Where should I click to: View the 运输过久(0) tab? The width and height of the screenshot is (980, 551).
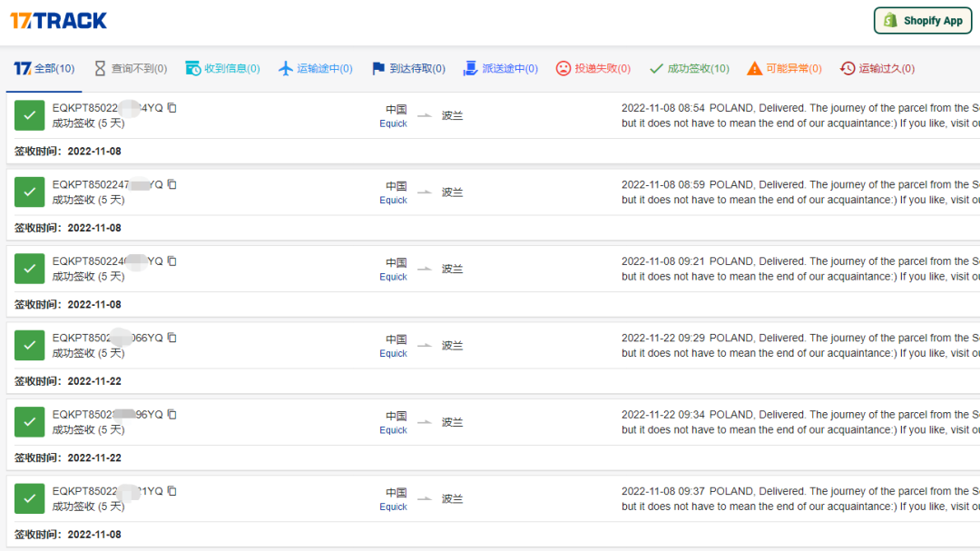[877, 68]
